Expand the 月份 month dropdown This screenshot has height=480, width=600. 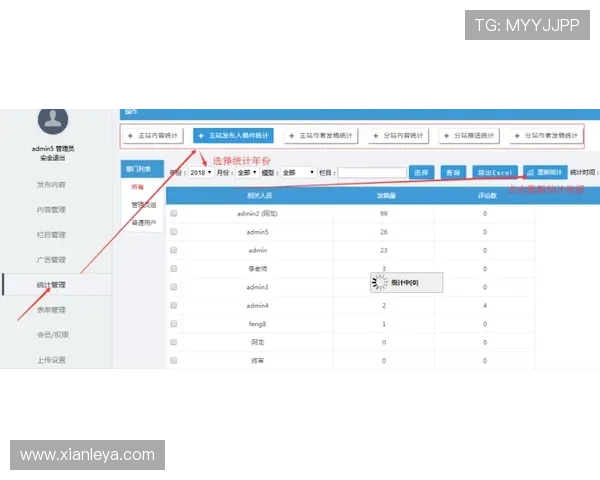click(x=247, y=172)
